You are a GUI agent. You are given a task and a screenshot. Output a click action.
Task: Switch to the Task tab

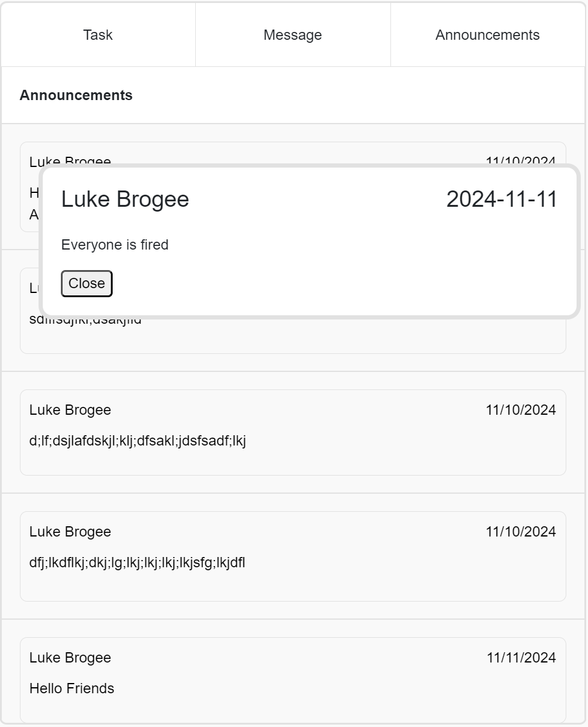tap(97, 34)
